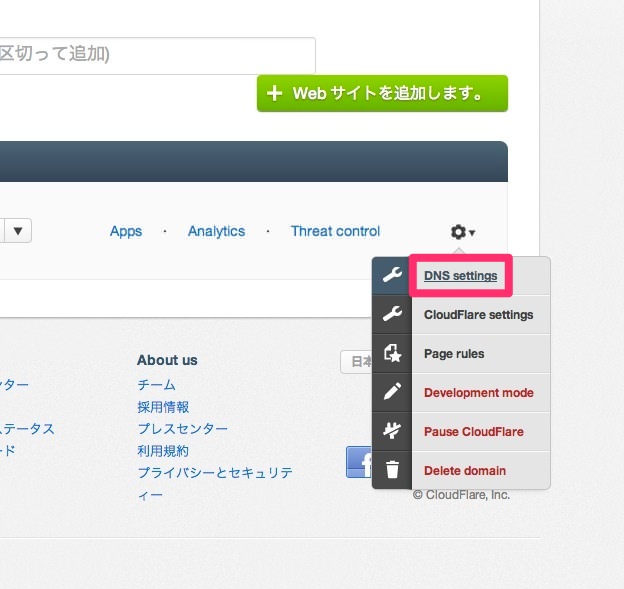Open the プライバシーとセキュリティー link
The height and width of the screenshot is (589, 624).
(x=215, y=484)
